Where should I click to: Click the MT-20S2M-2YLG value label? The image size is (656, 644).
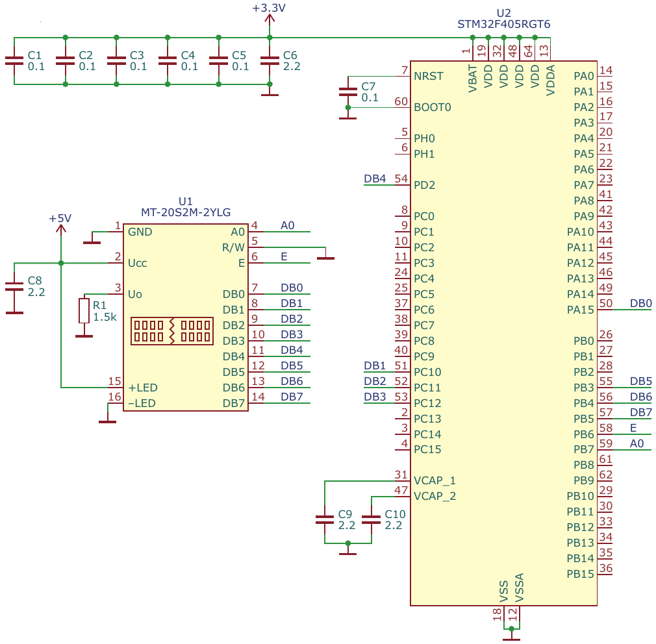(186, 212)
